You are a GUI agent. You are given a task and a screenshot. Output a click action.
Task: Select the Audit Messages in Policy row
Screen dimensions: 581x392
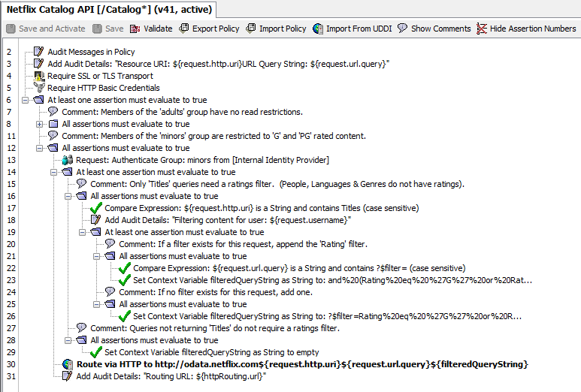click(x=91, y=52)
